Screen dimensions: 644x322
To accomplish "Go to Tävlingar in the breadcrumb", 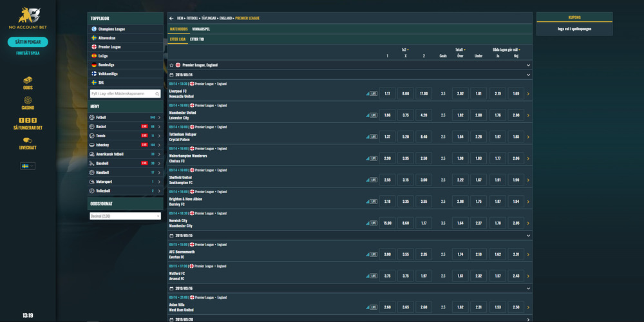I will [x=208, y=18].
